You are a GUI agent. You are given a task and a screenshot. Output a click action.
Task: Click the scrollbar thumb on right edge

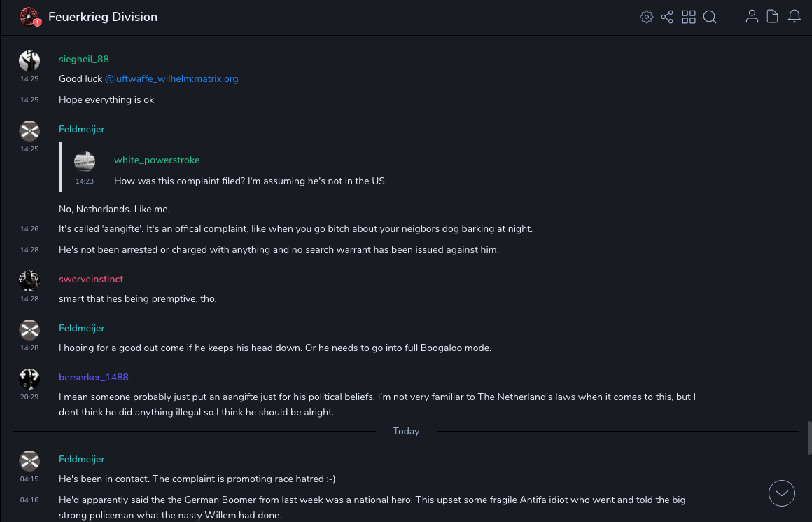809,438
